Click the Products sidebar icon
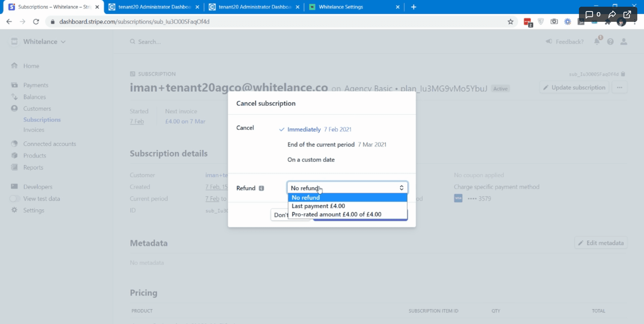This screenshot has width=644, height=324. tap(14, 155)
